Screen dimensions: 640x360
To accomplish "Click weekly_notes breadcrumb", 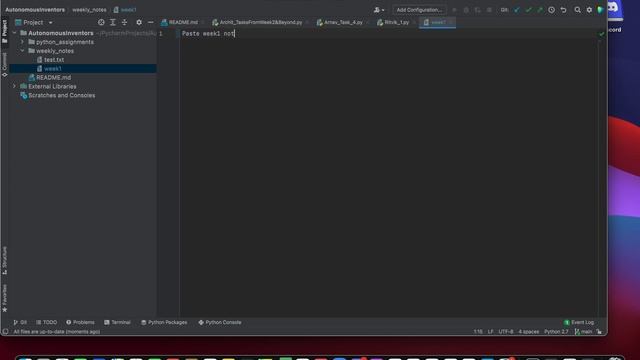I will click(x=89, y=10).
